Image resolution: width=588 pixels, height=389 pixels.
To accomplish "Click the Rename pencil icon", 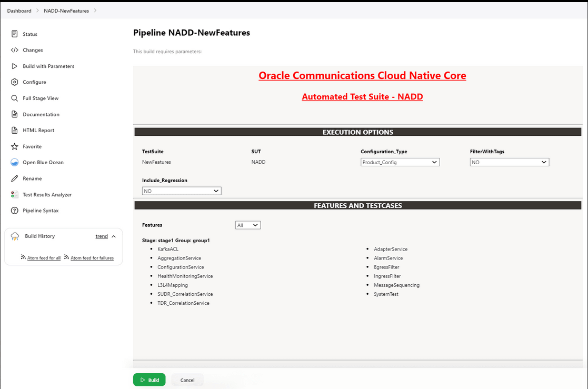I will (14, 178).
